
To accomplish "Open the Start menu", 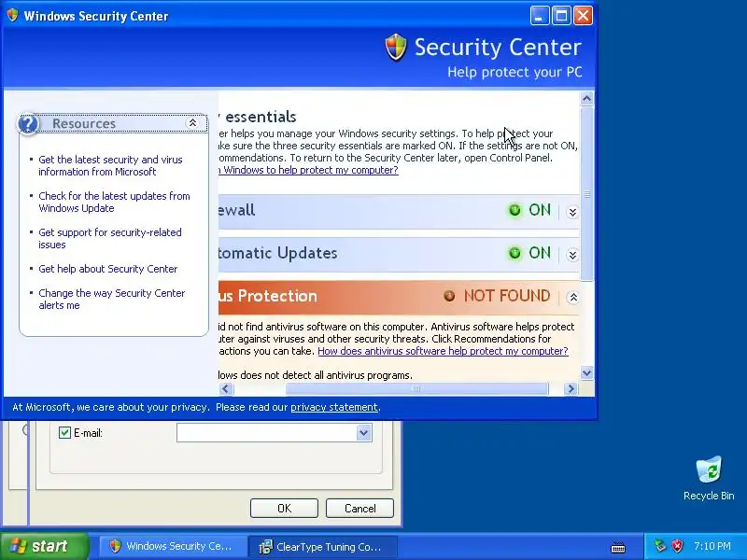I will 44,546.
